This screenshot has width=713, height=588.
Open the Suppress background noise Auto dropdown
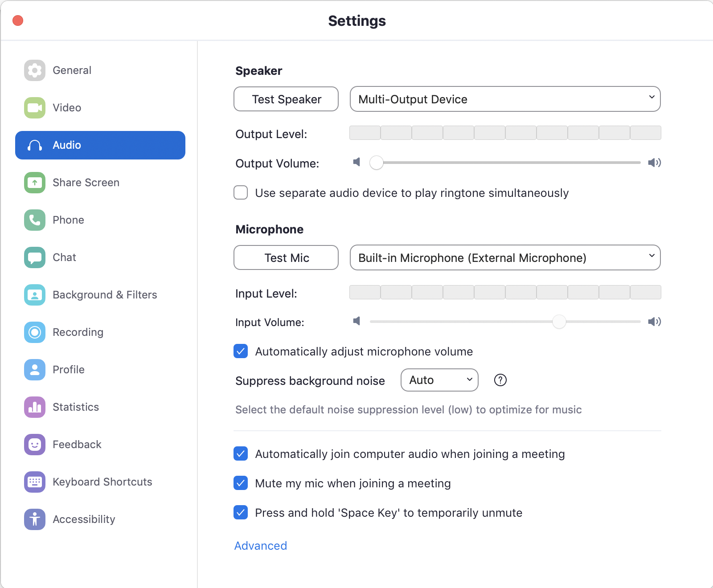439,380
